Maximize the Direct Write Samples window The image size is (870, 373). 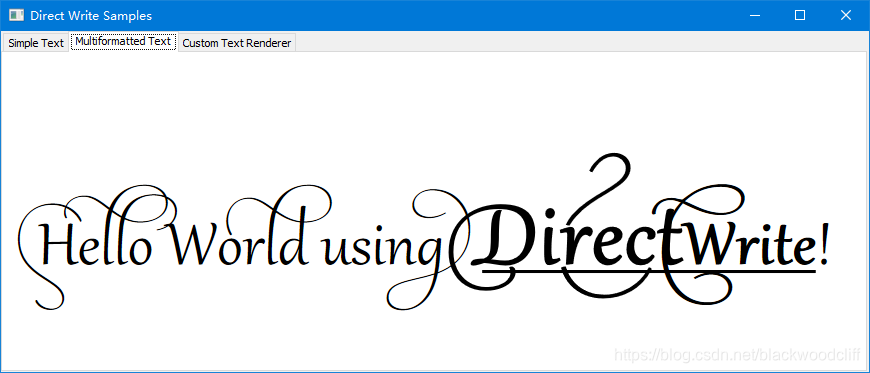[x=800, y=16]
